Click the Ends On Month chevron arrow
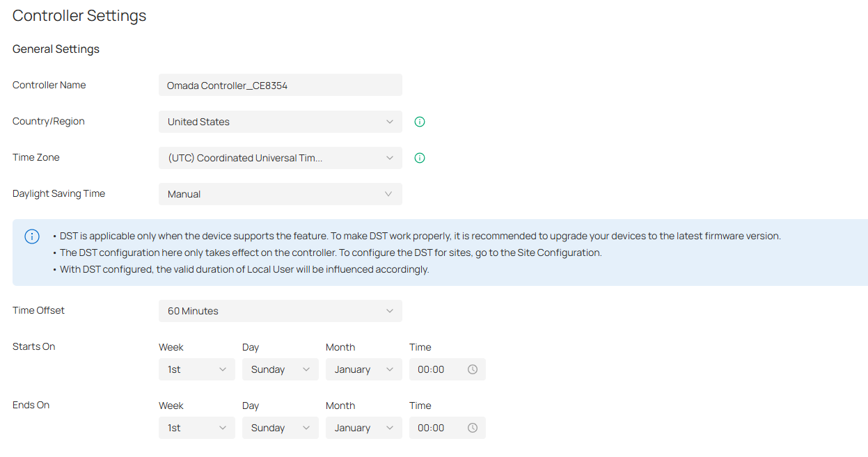This screenshot has height=457, width=868. (x=390, y=428)
